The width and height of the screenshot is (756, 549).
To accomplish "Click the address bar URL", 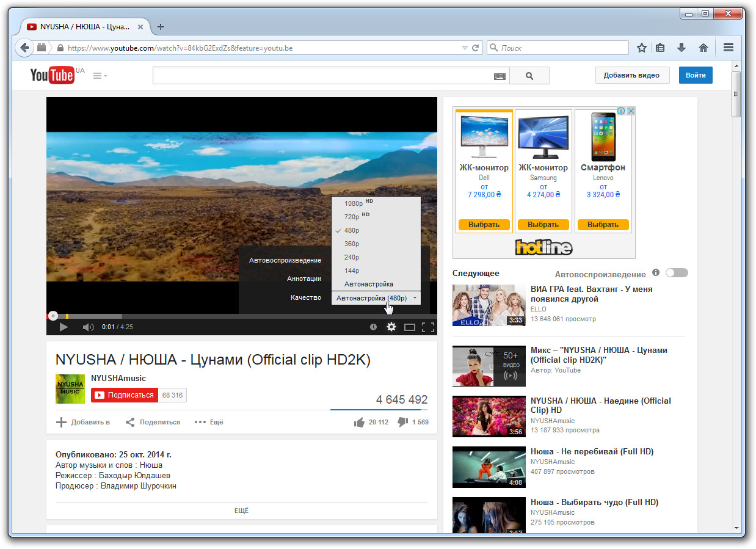I will (x=180, y=48).
